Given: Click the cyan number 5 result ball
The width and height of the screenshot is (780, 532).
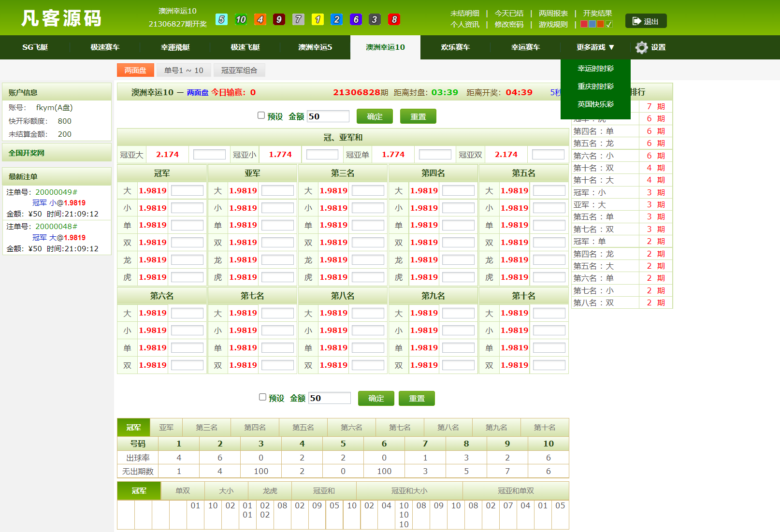Looking at the screenshot, I should click(221, 19).
